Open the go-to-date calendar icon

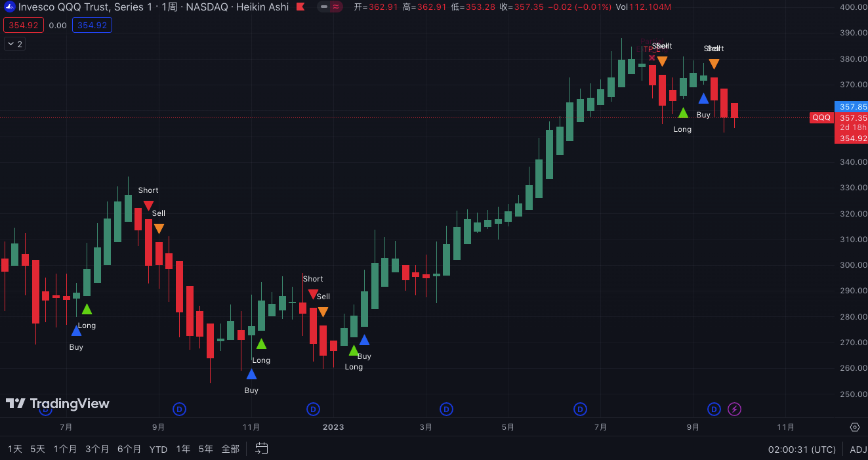(261, 449)
